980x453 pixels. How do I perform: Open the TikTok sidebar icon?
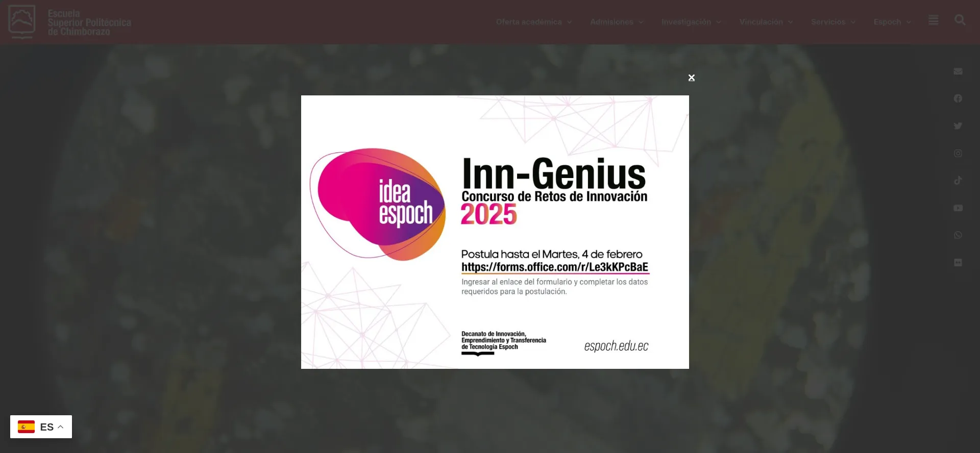click(958, 181)
